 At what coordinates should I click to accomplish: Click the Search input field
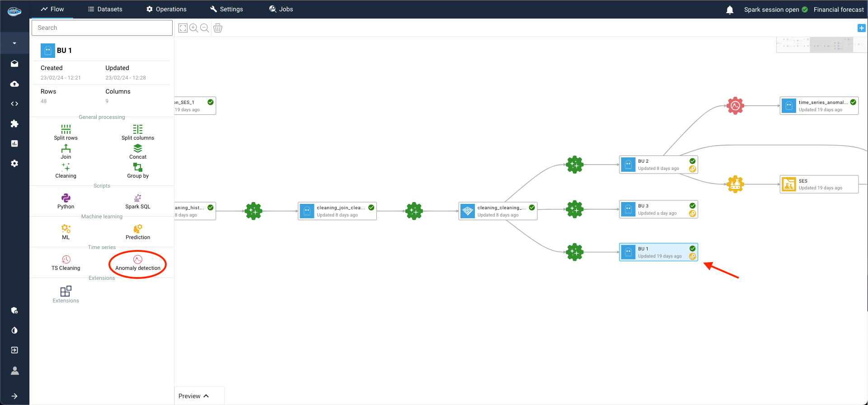click(102, 28)
